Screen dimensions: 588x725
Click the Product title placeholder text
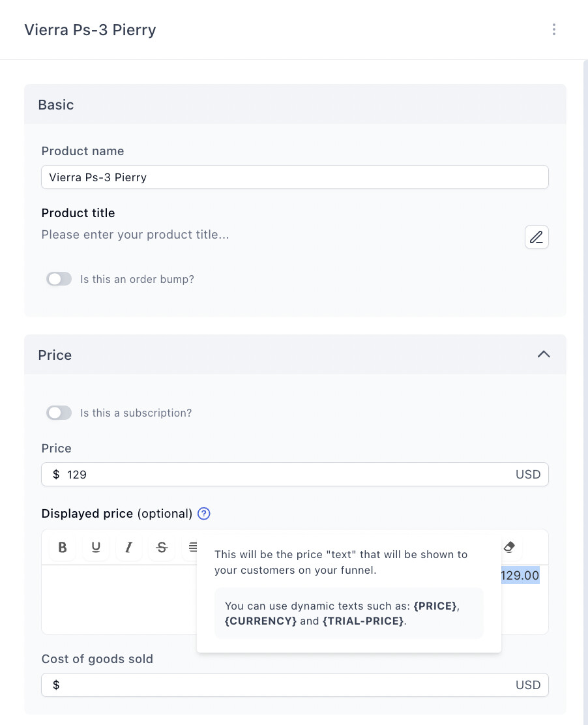(136, 235)
